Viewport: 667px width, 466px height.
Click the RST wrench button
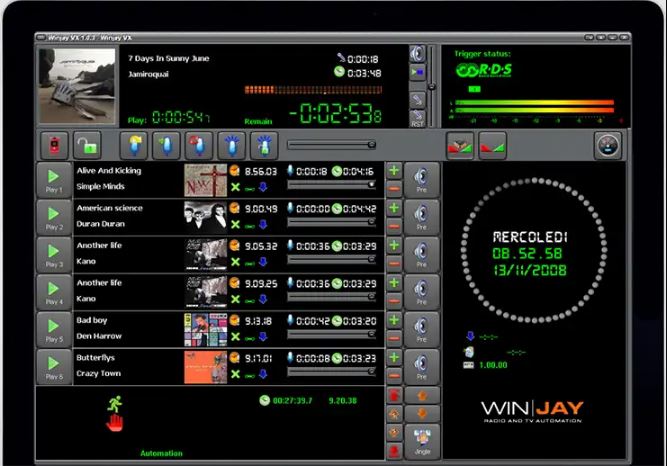click(x=417, y=118)
